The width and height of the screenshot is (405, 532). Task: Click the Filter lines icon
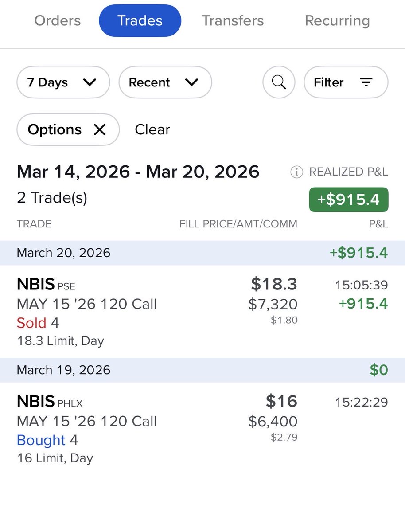(x=366, y=82)
